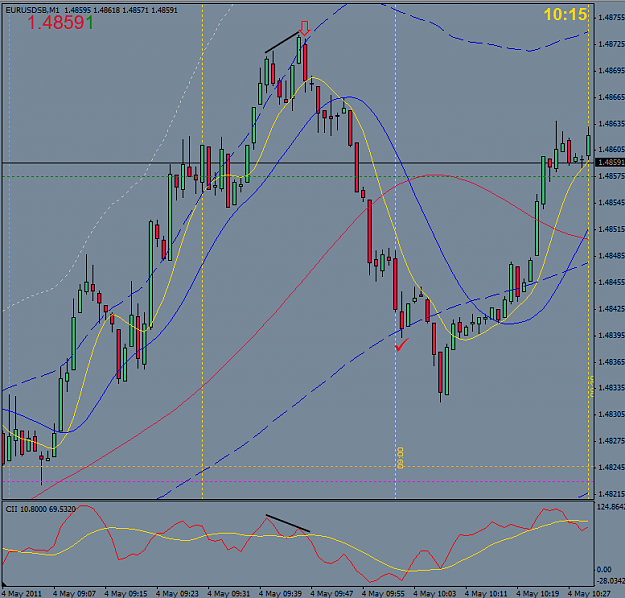Click the 1.48635 price scale label
This screenshot has width=625, height=598.
(x=611, y=124)
